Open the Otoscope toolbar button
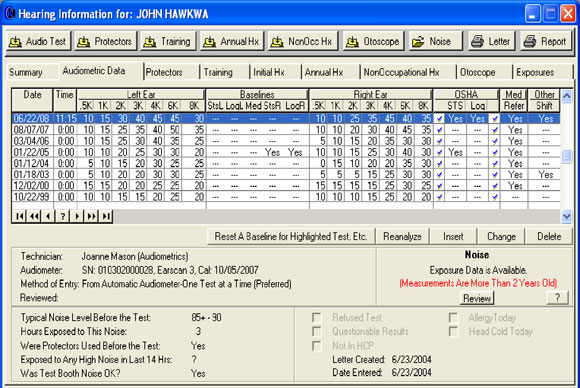The width and height of the screenshot is (580, 388). point(374,41)
